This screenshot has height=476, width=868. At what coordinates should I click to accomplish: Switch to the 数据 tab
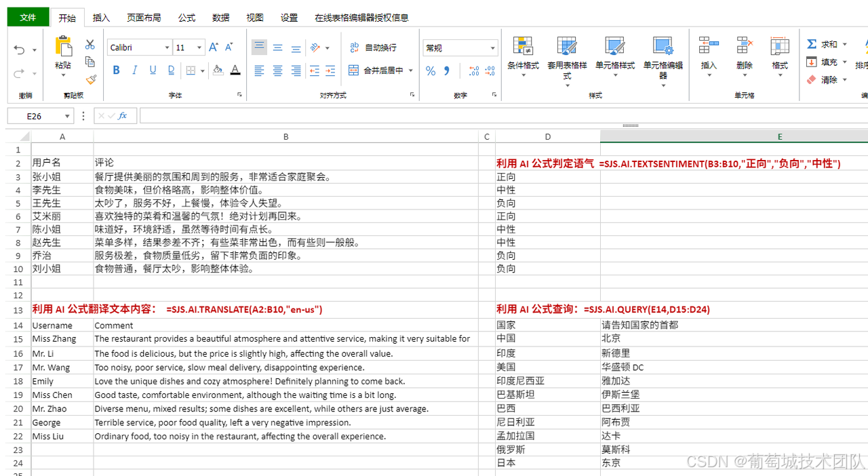coord(220,18)
